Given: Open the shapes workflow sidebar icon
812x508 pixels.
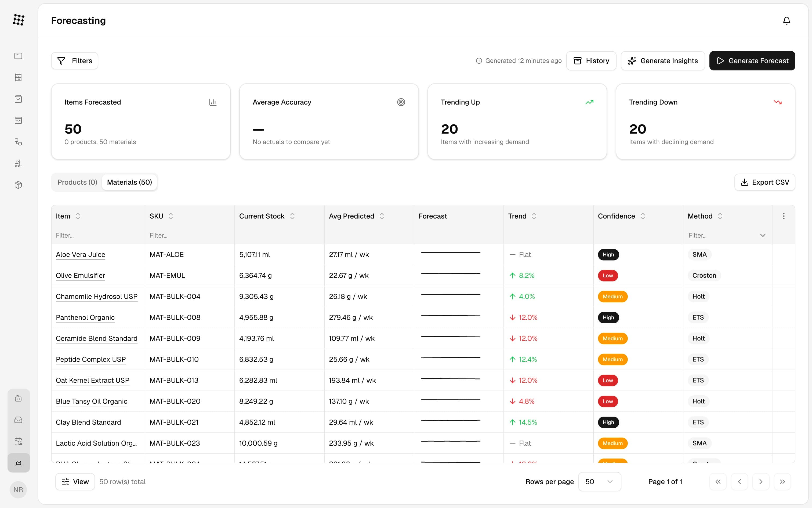Looking at the screenshot, I should click(19, 142).
